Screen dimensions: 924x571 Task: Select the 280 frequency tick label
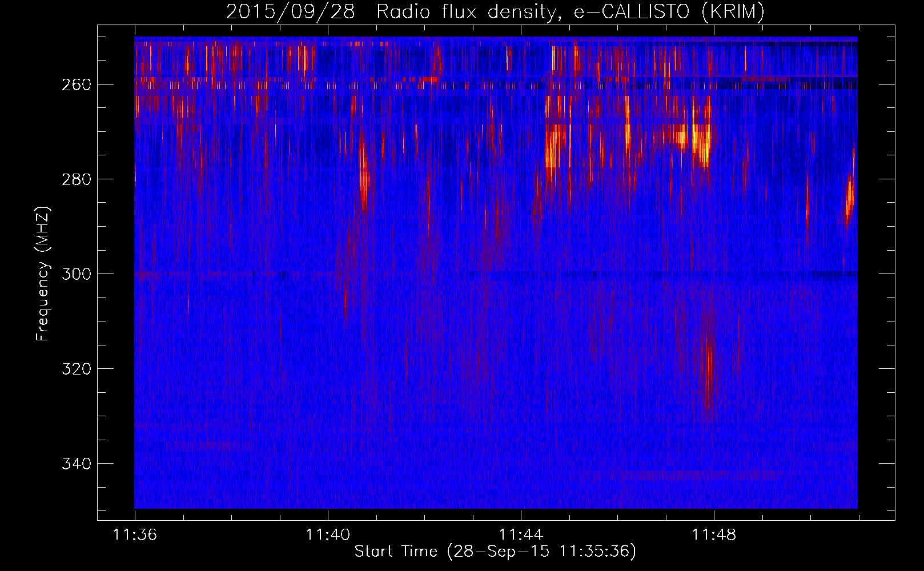pyautogui.click(x=77, y=179)
